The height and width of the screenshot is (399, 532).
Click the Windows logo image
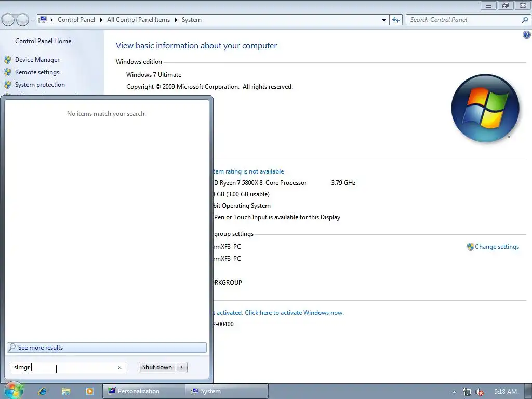[485, 108]
